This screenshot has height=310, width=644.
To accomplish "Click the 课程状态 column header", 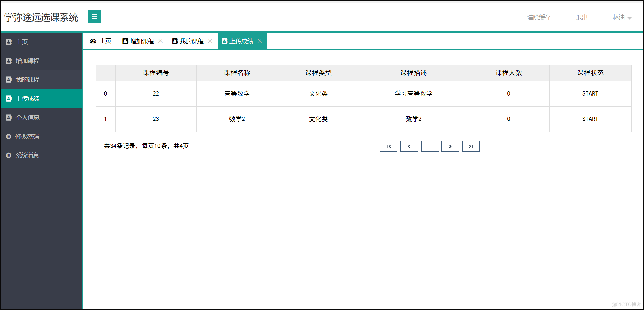I will point(591,73).
